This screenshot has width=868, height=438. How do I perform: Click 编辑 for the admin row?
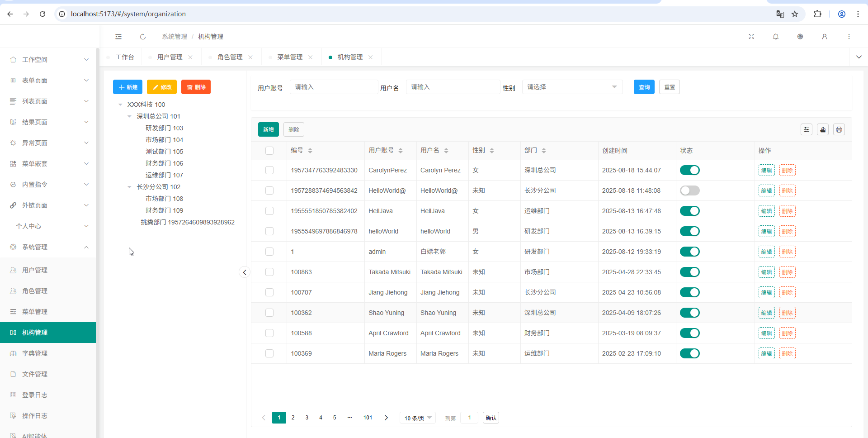(767, 252)
